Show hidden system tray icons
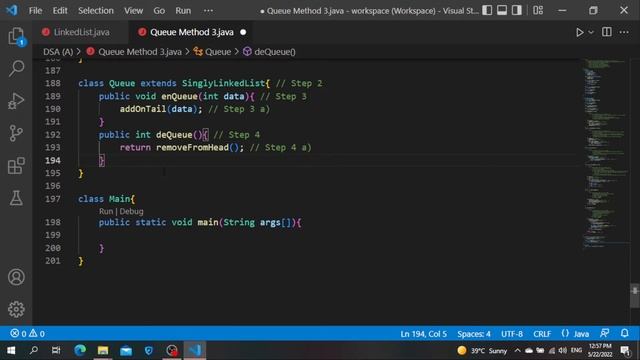640x360 pixels. click(517, 351)
